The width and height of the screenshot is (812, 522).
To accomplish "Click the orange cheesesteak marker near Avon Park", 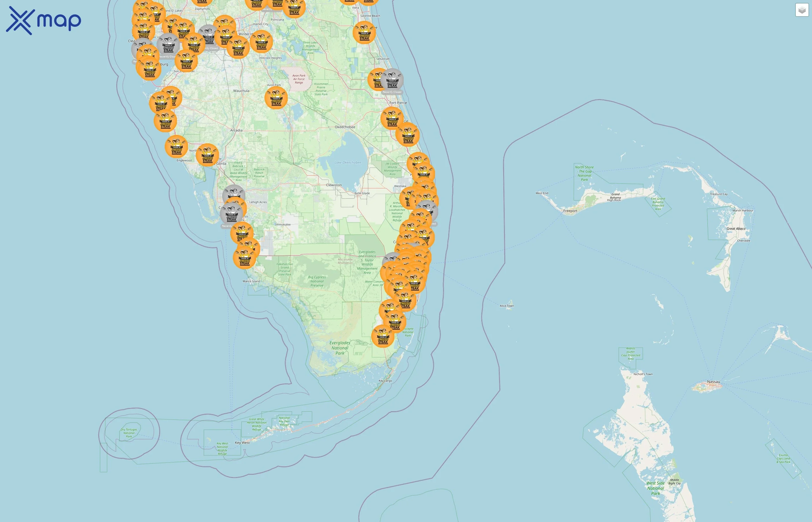I will [277, 98].
